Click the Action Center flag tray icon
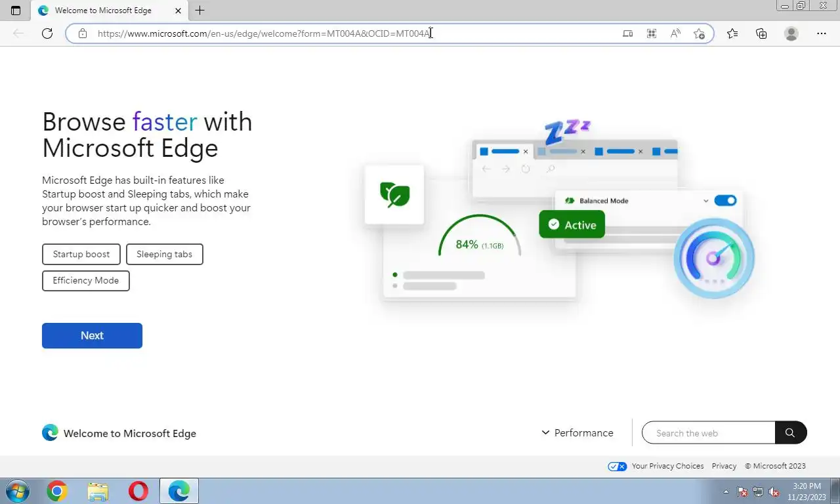840x504 pixels. [x=743, y=492]
